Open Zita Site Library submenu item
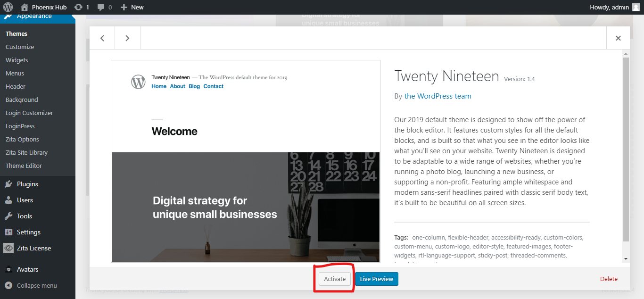644x299 pixels. pyautogui.click(x=26, y=152)
